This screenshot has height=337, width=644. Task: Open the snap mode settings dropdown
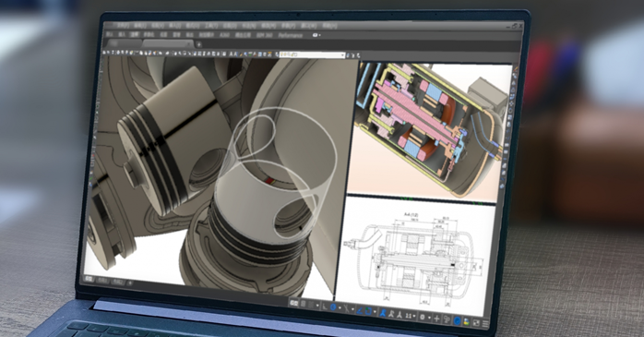click(317, 306)
